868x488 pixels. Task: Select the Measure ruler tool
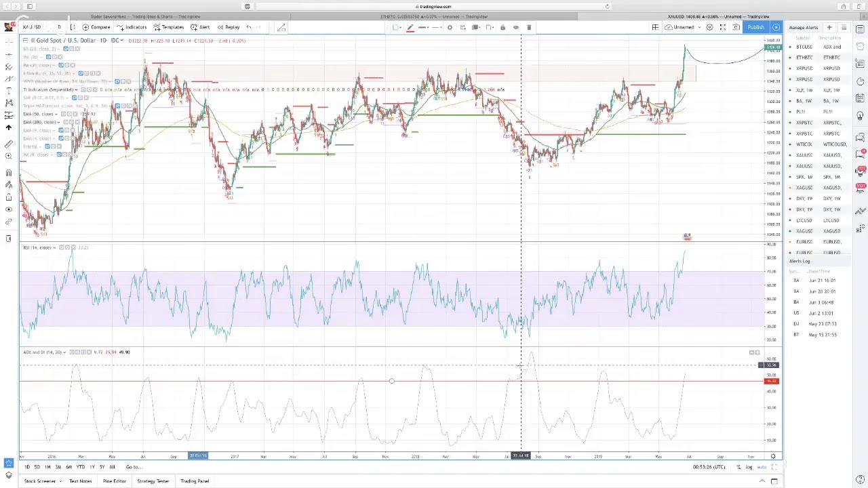point(9,144)
